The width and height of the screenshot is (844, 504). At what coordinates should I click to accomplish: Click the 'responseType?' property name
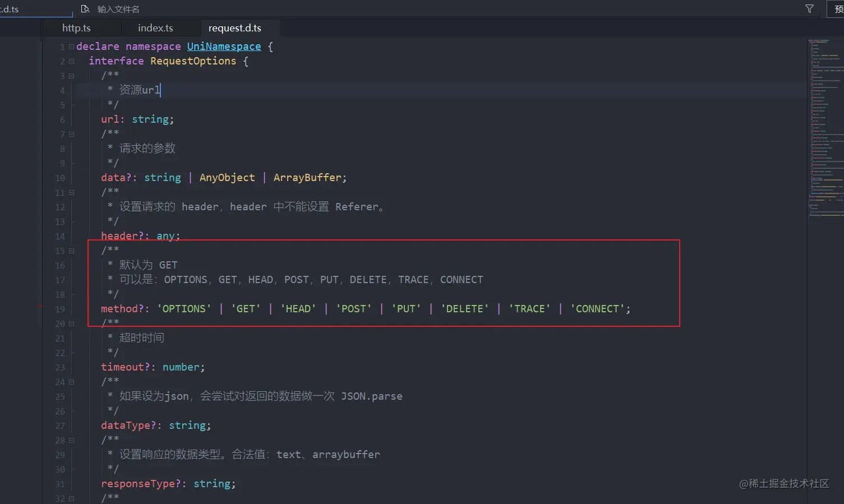coord(141,484)
